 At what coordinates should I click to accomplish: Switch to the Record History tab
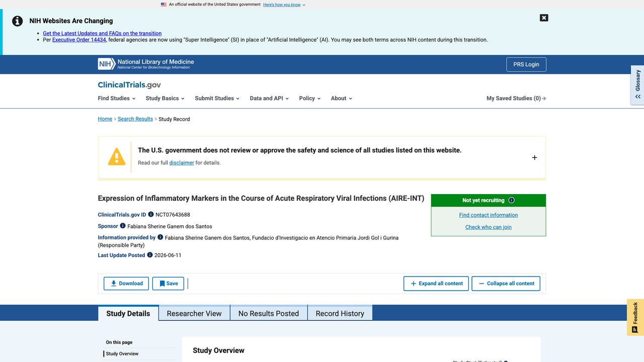point(340,313)
